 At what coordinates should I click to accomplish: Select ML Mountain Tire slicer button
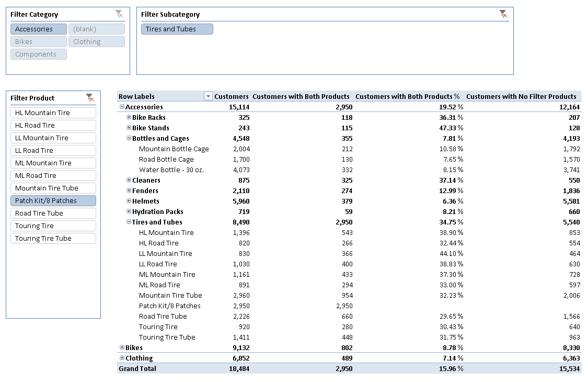tap(53, 163)
